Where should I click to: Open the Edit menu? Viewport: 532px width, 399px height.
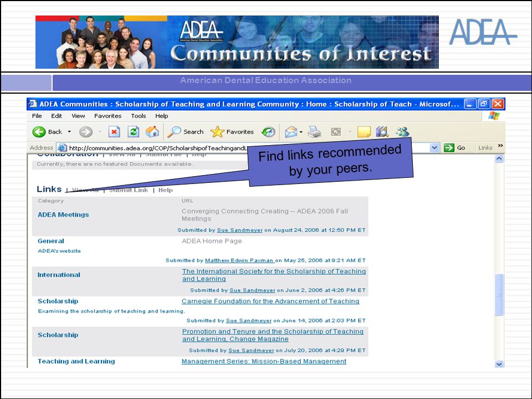pyautogui.click(x=57, y=116)
